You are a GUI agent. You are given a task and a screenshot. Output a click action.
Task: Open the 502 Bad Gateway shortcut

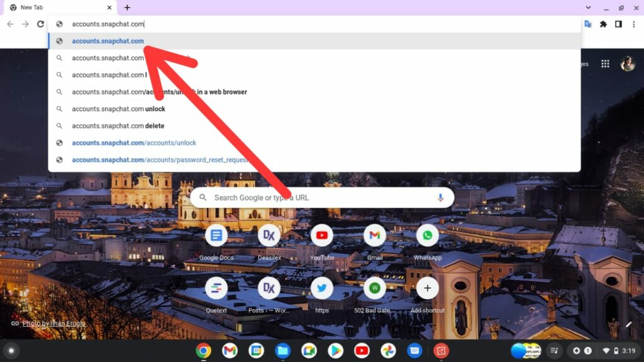point(375,295)
